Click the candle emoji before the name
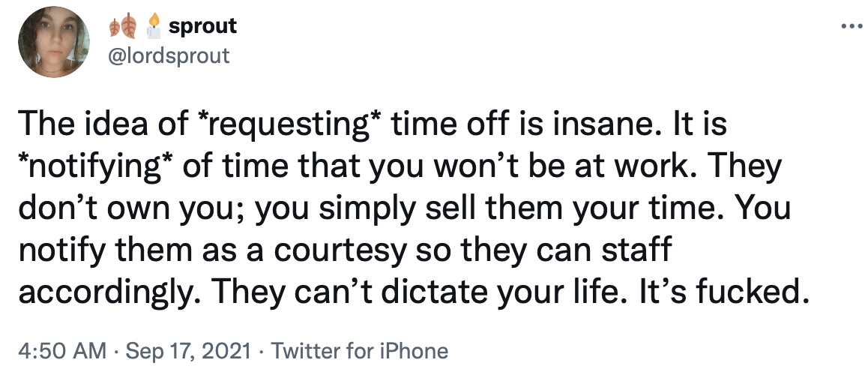Image resolution: width=868 pixels, height=375 pixels. 154,26
